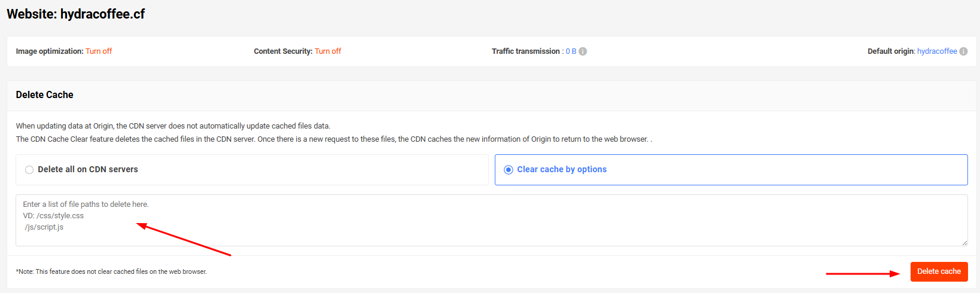Click the Content Security label
The height and width of the screenshot is (293, 980).
coord(283,51)
